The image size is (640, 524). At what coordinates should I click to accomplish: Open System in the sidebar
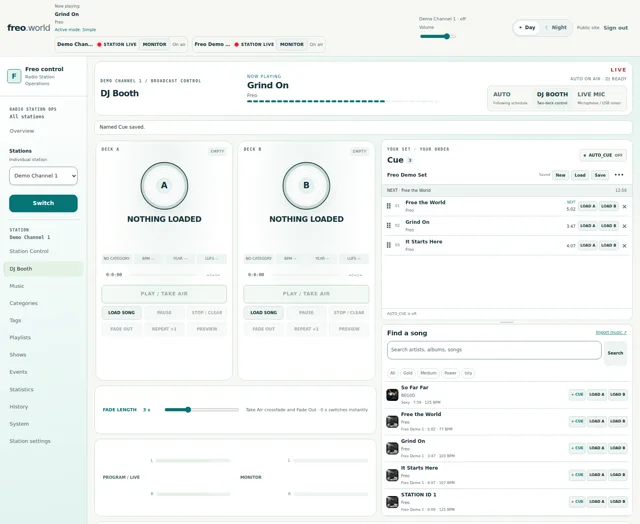point(19,424)
